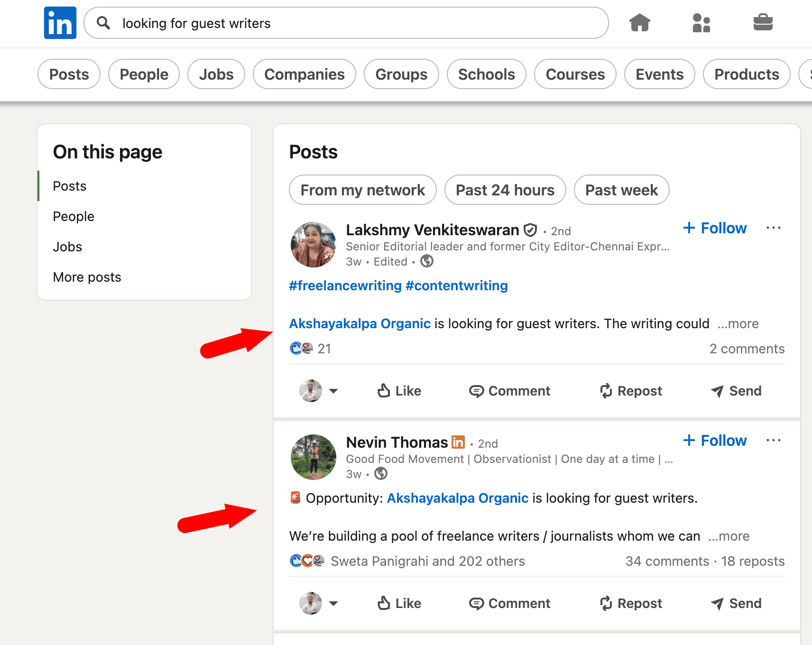The height and width of the screenshot is (645, 812).
Task: Click globe visibility icon on Lakshmy's post
Action: pyautogui.click(x=427, y=261)
